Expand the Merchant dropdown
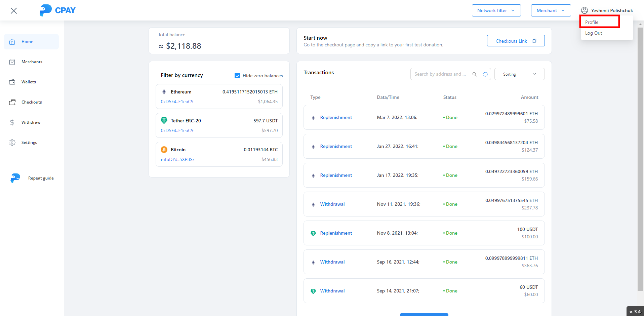Viewport: 644px width, 316px height. click(x=551, y=10)
